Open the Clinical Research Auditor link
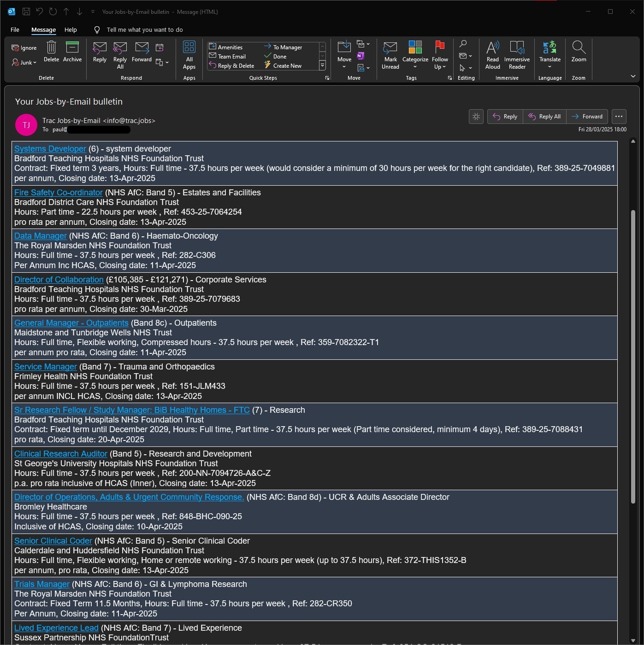 [61, 454]
